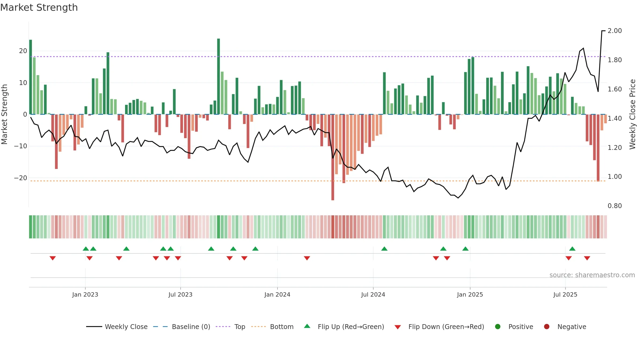
Task: Toggle the Flip Down (Green→Red) legend entry
Action: click(439, 327)
